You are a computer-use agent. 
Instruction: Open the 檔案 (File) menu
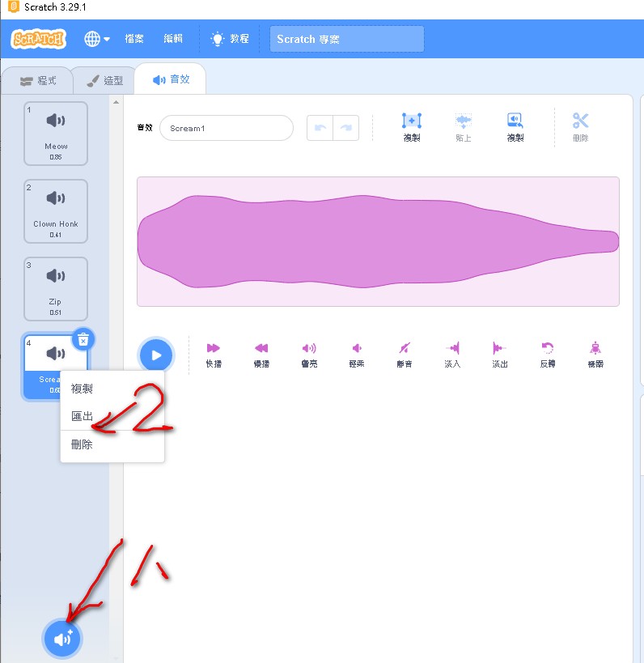pyautogui.click(x=134, y=39)
